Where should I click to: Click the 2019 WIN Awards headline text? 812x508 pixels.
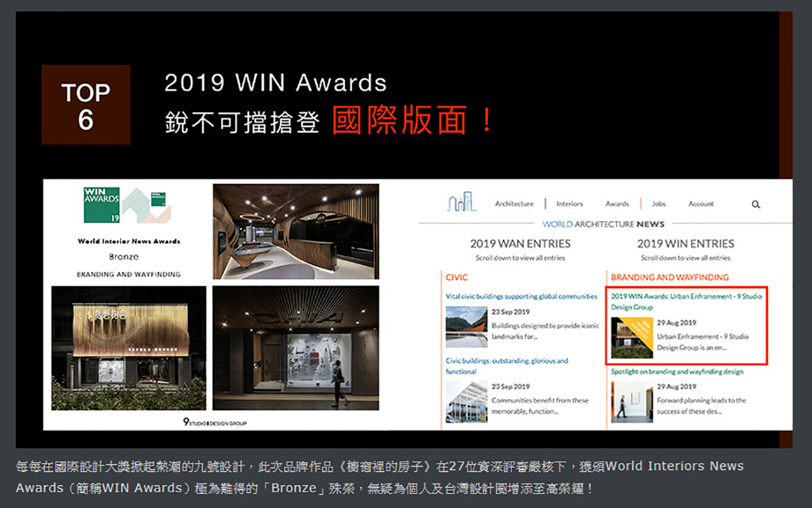275,83
